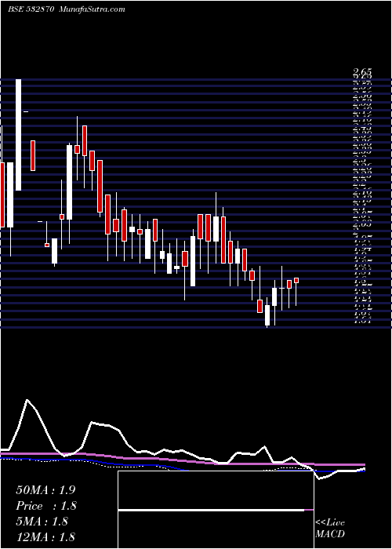Viewport: 392px width, 549px height.
Task: Click the last red candle on the right
Action: (296, 280)
